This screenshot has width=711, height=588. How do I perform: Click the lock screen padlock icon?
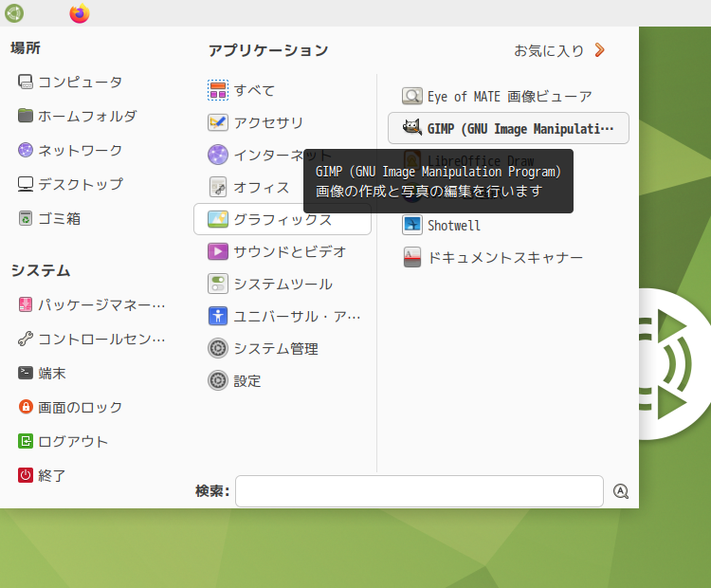pos(26,407)
